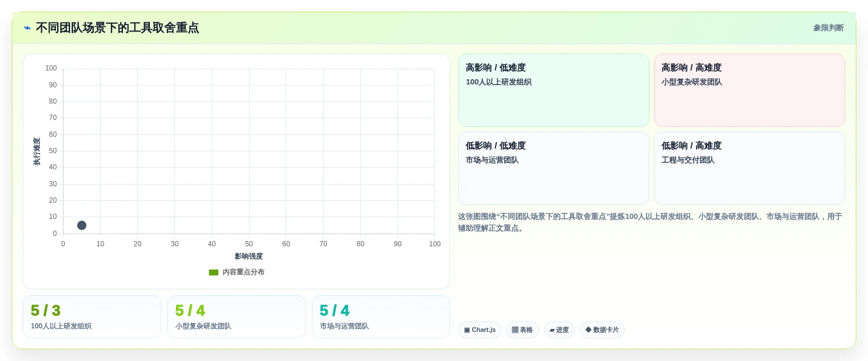Click the x-axis tick label 50
This screenshot has width=868, height=361.
coord(249,244)
